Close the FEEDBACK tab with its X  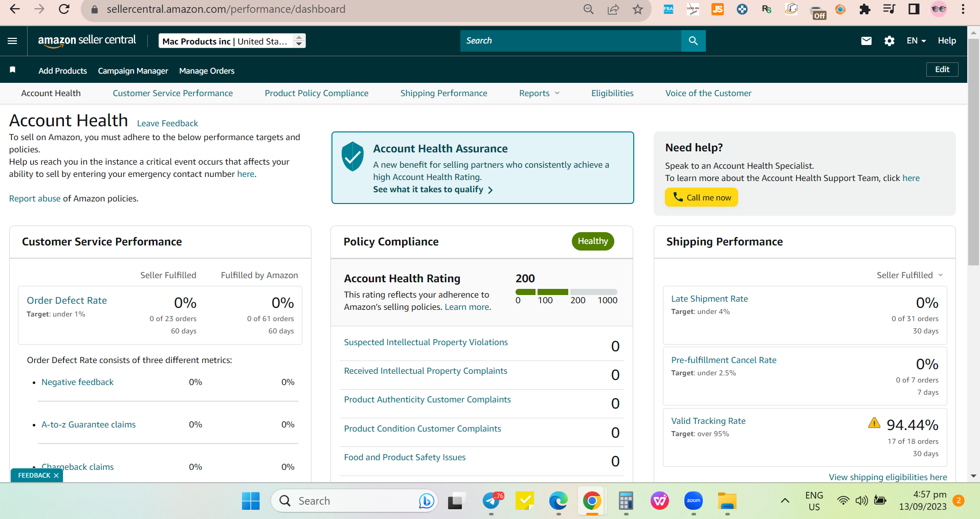(56, 476)
